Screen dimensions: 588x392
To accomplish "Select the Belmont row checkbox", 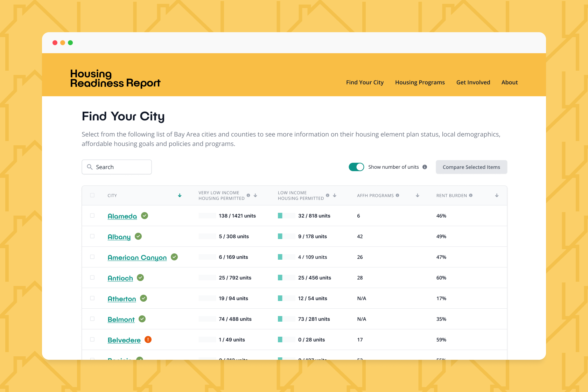I will [92, 319].
